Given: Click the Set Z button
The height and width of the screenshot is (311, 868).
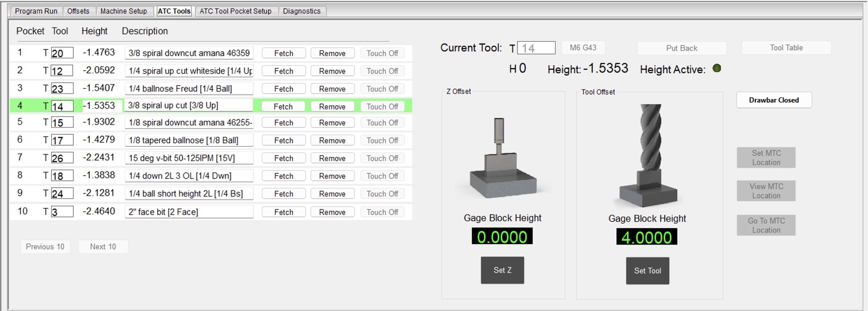Looking at the screenshot, I should click(x=502, y=270).
